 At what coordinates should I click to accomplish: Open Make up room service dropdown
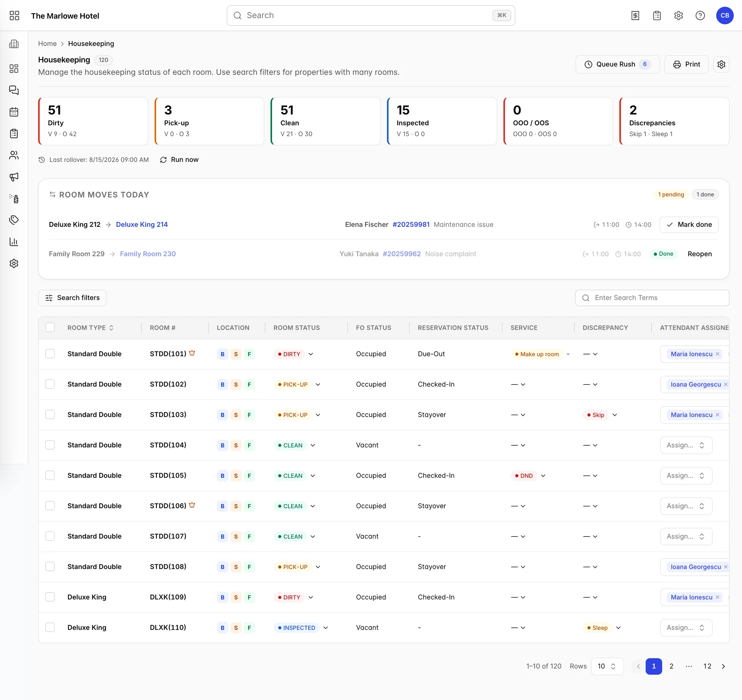(x=541, y=354)
